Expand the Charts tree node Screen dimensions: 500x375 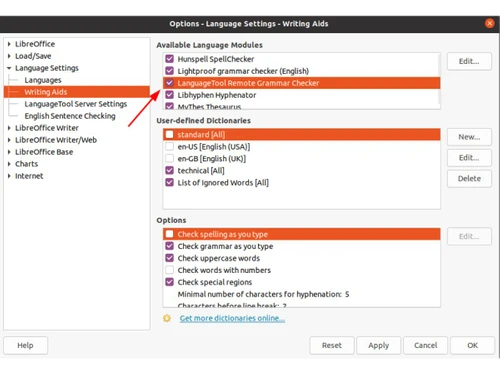coord(9,164)
